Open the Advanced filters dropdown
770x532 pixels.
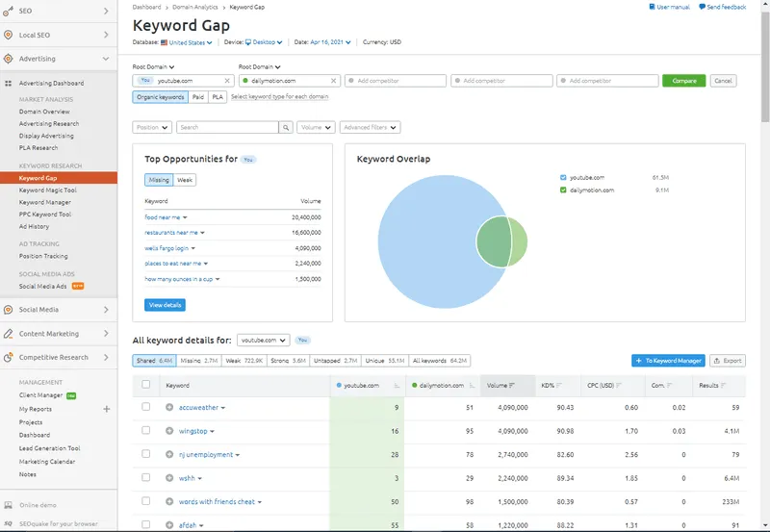pos(370,128)
